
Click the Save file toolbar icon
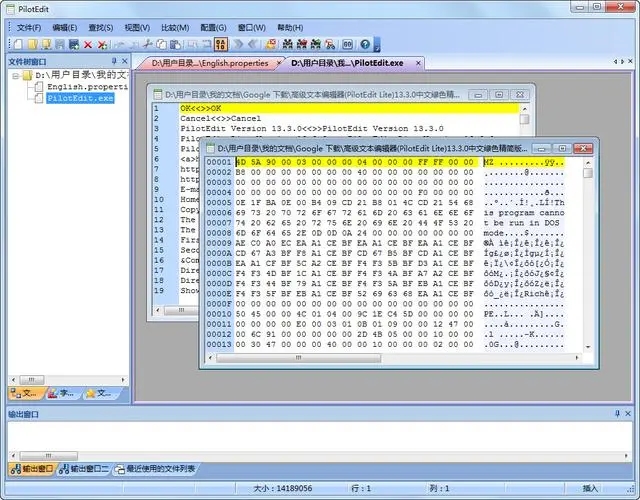point(59,45)
